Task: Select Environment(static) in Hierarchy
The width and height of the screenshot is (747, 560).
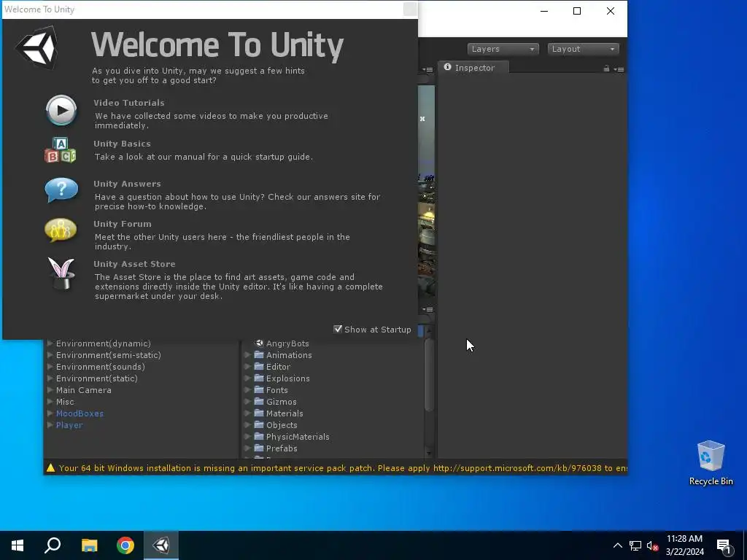Action: 97,378
